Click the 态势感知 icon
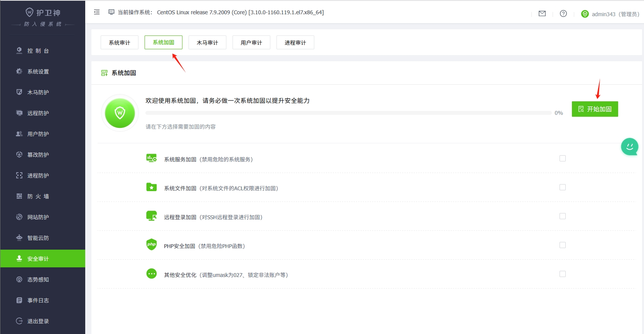The image size is (644, 334). tap(19, 279)
